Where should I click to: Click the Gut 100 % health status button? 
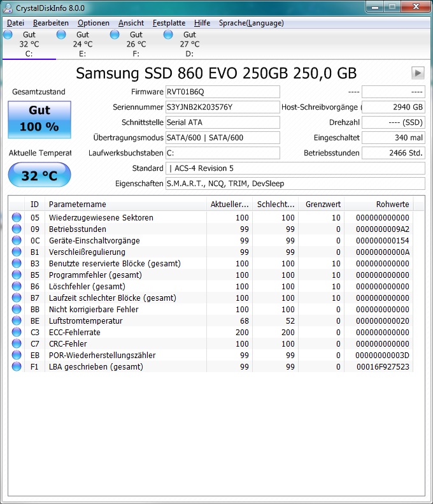coord(39,120)
